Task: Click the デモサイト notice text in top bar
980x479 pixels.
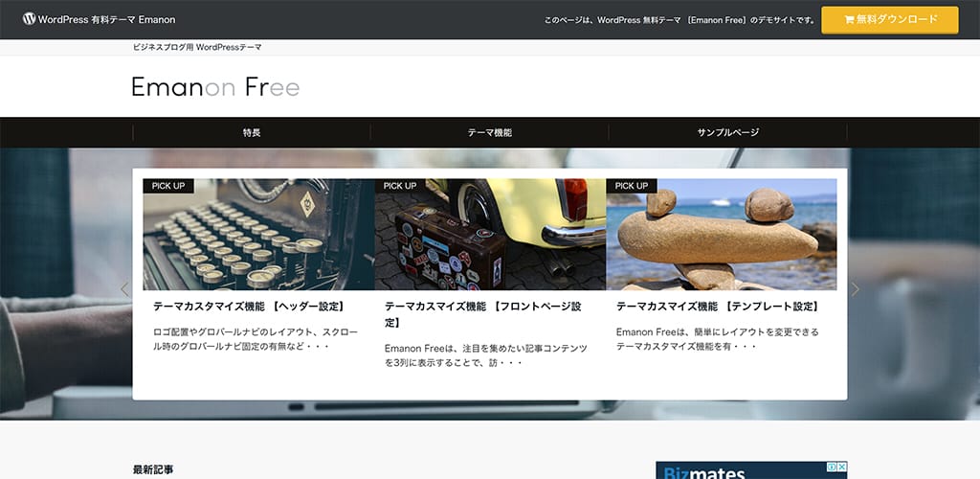Action: (680, 20)
